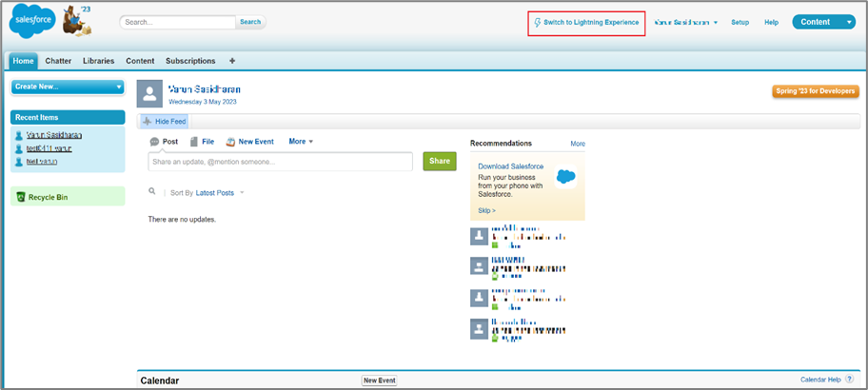Click the Salesforce cloud logo
Viewport: 868px width, 390px height.
click(30, 21)
